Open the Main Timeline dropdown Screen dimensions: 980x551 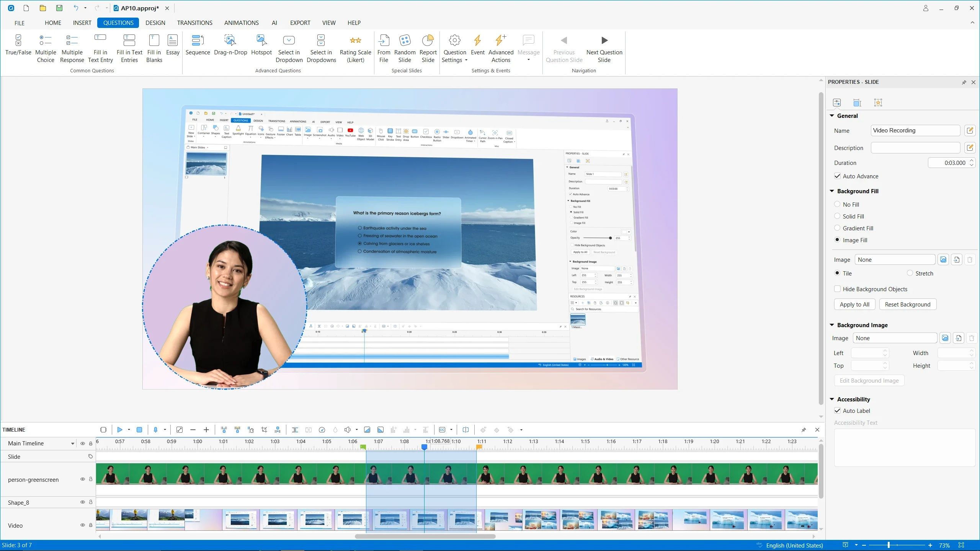(72, 443)
